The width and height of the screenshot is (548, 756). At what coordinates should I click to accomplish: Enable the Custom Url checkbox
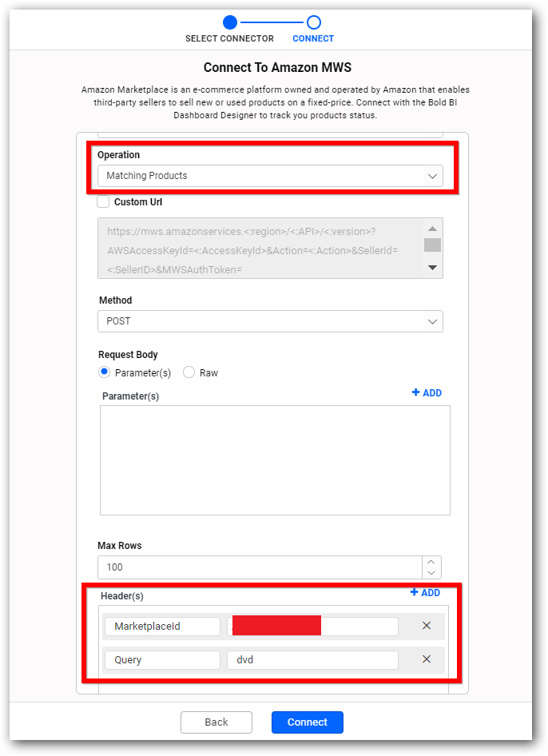point(103,201)
